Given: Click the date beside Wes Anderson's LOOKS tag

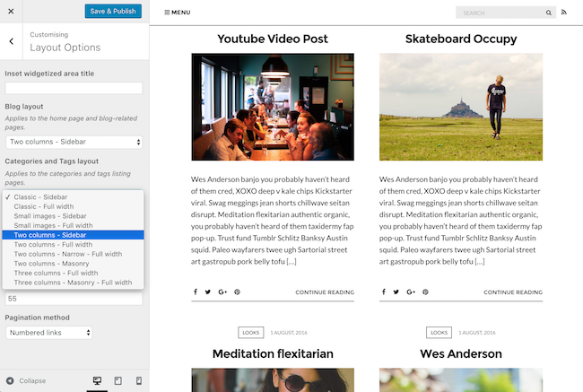Looking at the screenshot, I should click(477, 333).
